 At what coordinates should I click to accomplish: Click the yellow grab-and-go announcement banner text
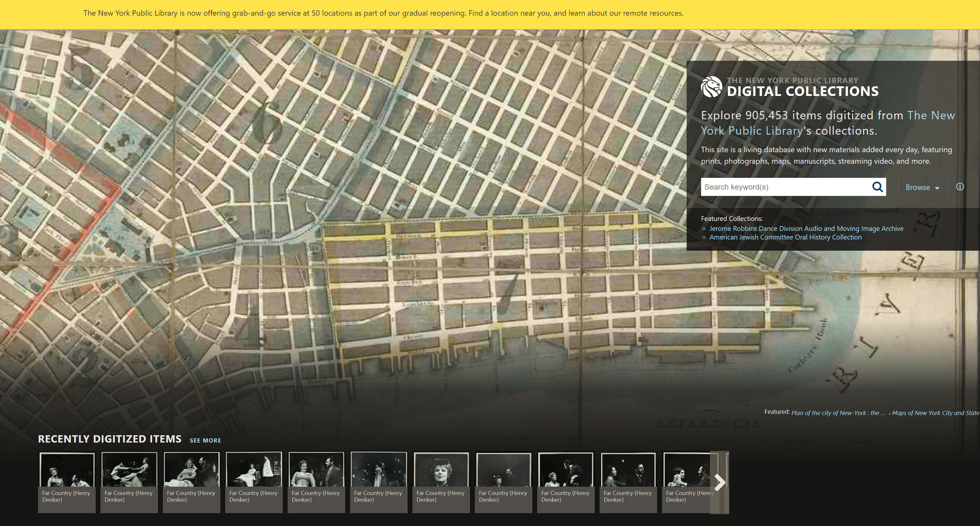pos(383,13)
